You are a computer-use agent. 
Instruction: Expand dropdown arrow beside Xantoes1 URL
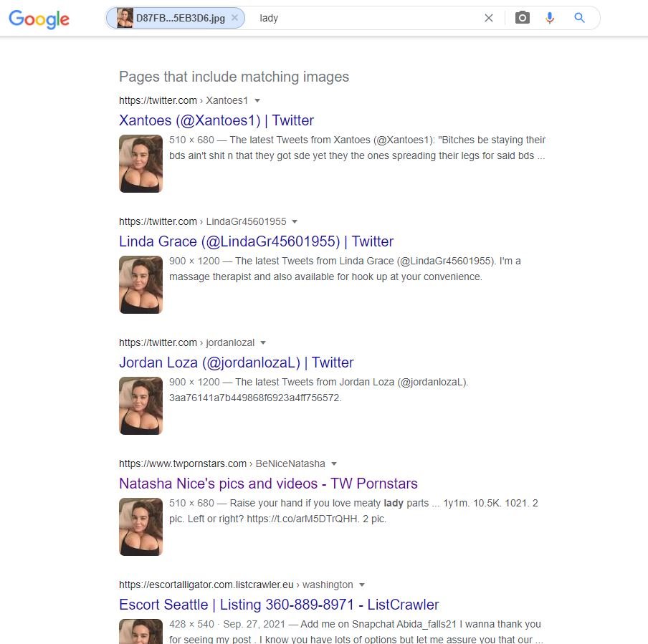257,100
